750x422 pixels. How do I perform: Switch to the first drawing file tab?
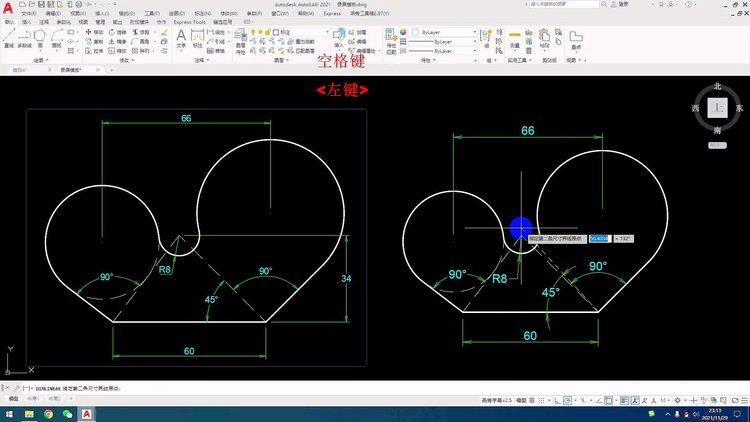click(x=20, y=70)
